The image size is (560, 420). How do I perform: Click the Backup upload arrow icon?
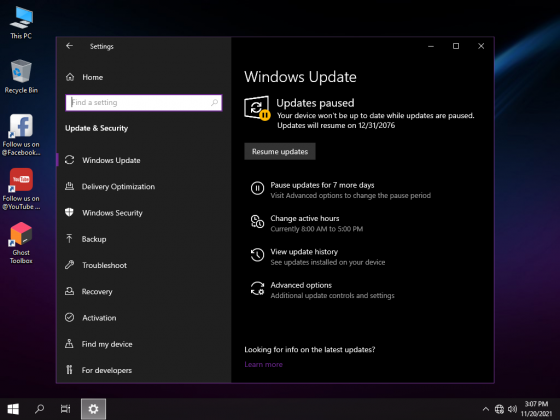coord(70,239)
